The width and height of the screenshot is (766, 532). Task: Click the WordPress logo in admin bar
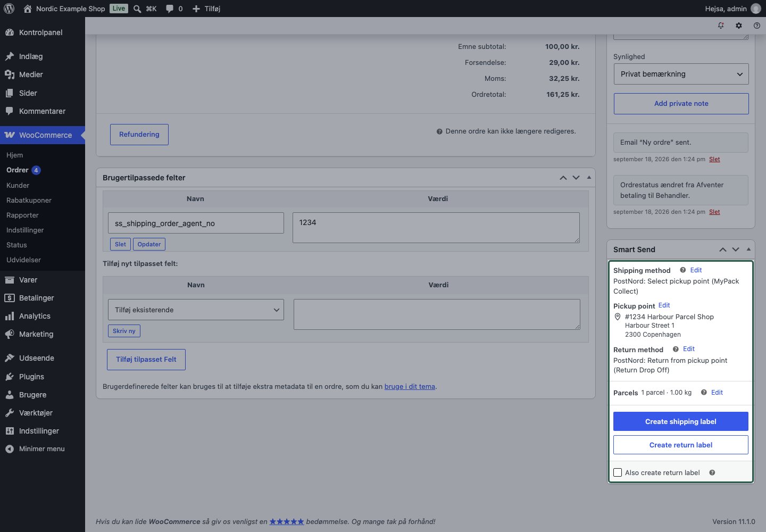[x=9, y=9]
